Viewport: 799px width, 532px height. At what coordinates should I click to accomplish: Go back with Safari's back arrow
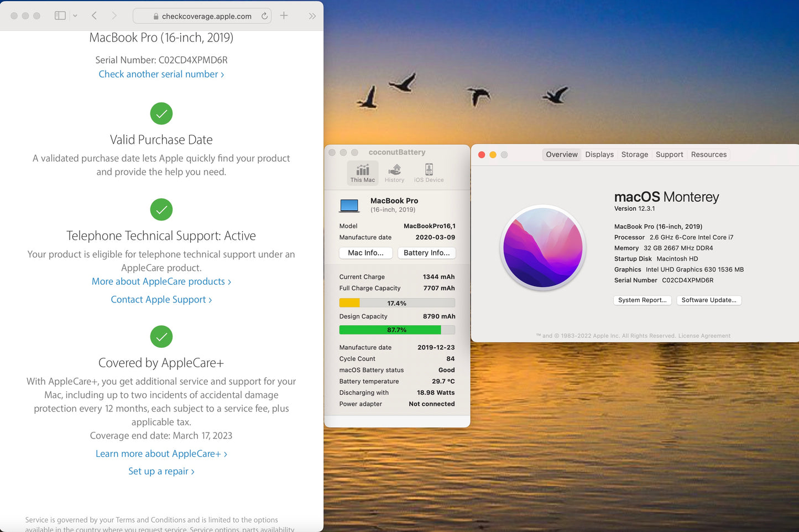pos(94,16)
